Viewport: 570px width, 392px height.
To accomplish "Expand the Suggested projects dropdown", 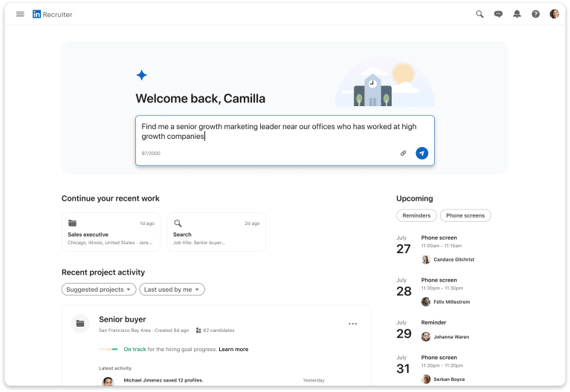I will click(99, 290).
